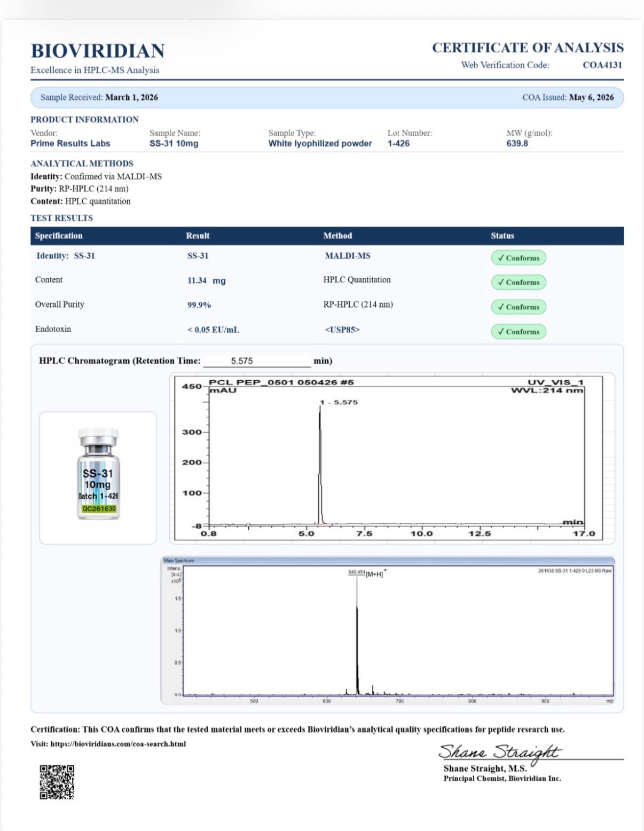The height and width of the screenshot is (831, 644).
Task: Click the Status column header
Action: coord(502,236)
